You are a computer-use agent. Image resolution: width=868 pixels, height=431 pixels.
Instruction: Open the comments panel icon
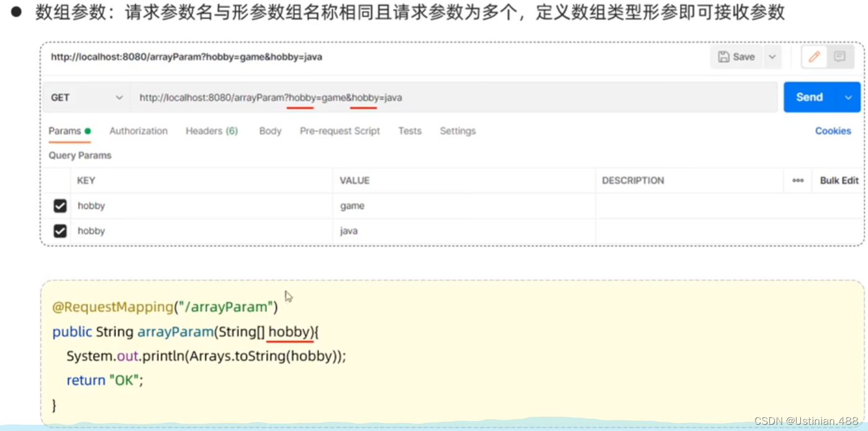pos(839,57)
